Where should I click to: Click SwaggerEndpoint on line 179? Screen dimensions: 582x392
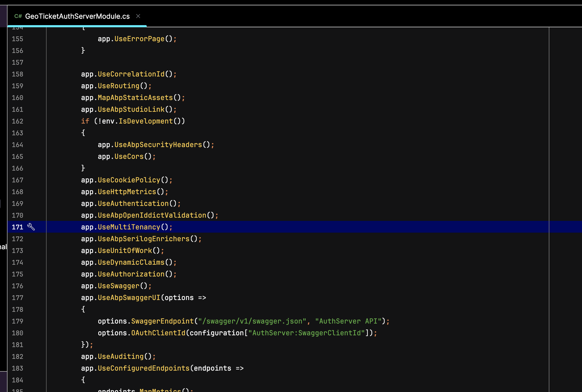(162, 321)
